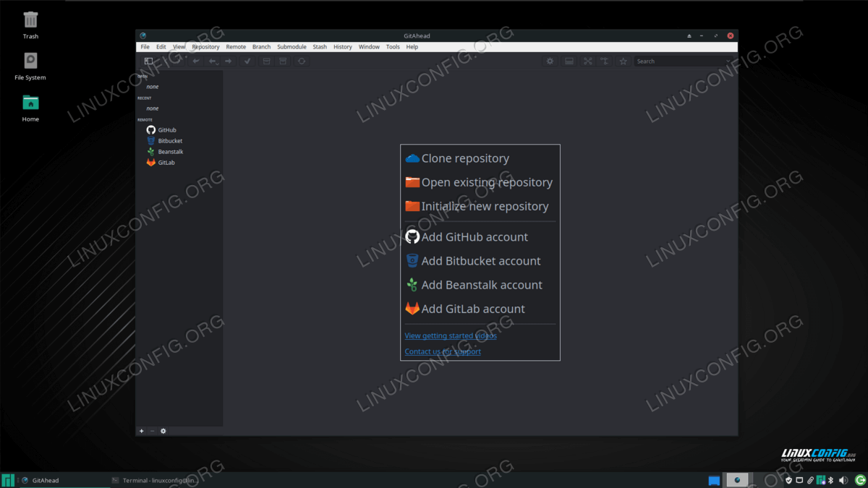Open the Branch menu
868x488 pixels.
(x=261, y=47)
